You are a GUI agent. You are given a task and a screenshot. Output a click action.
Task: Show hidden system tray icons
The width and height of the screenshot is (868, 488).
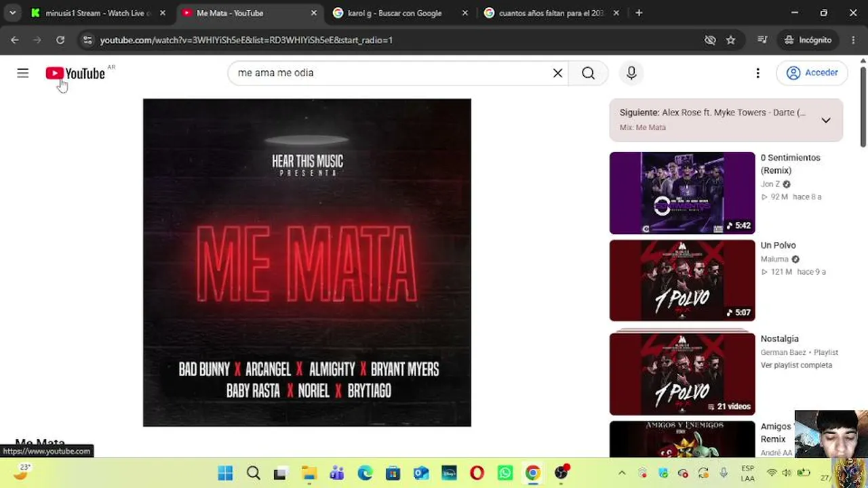[x=622, y=473]
